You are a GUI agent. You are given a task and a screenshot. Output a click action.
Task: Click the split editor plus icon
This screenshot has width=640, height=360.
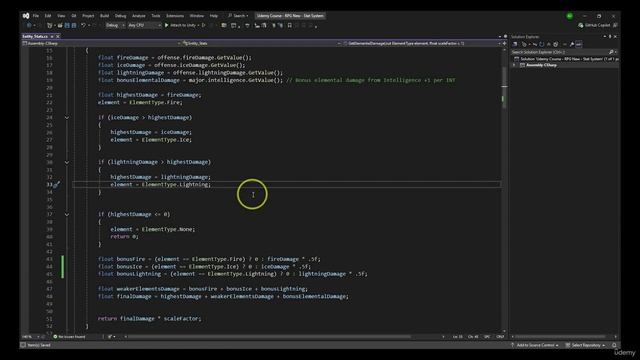coord(504,43)
